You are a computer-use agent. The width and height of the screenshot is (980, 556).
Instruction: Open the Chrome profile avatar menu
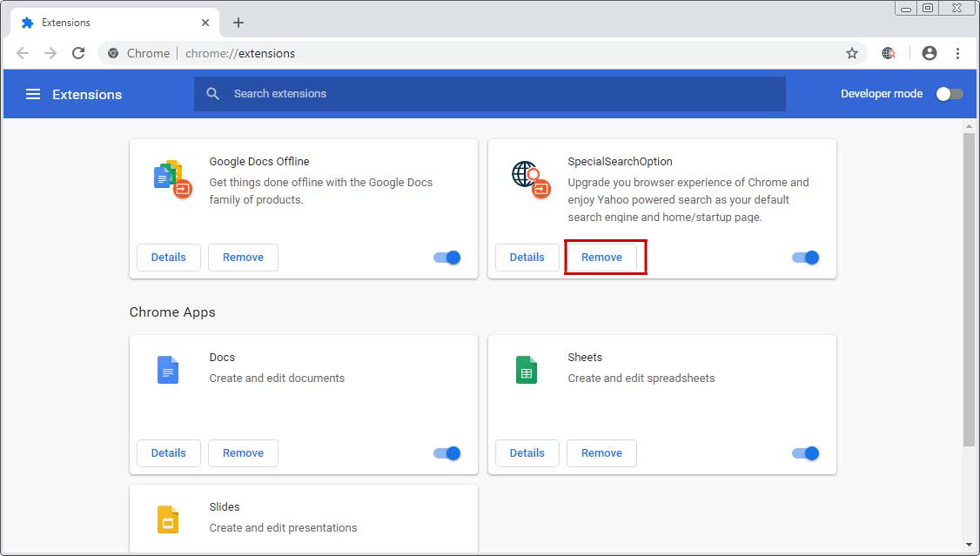tap(930, 53)
